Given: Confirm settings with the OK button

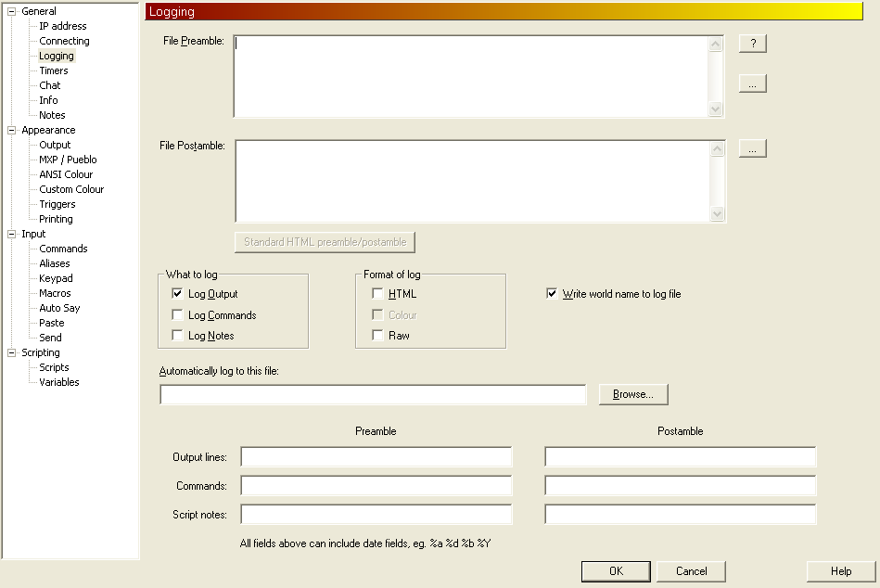Looking at the screenshot, I should click(x=616, y=571).
